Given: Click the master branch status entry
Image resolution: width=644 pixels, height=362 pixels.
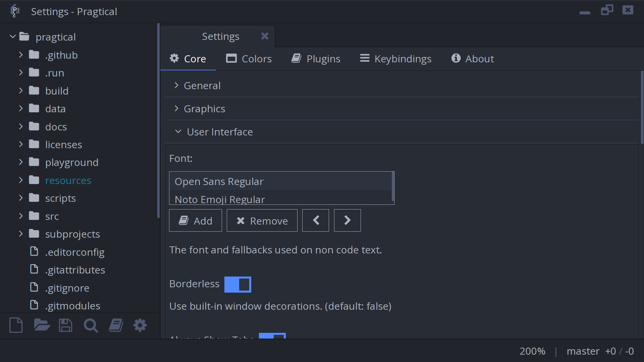Looking at the screenshot, I should pos(583,351).
